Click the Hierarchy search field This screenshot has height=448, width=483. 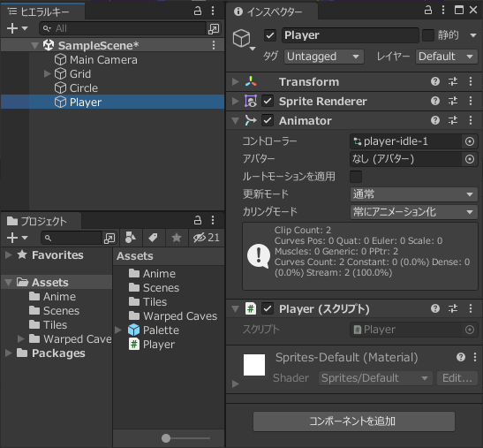124,28
